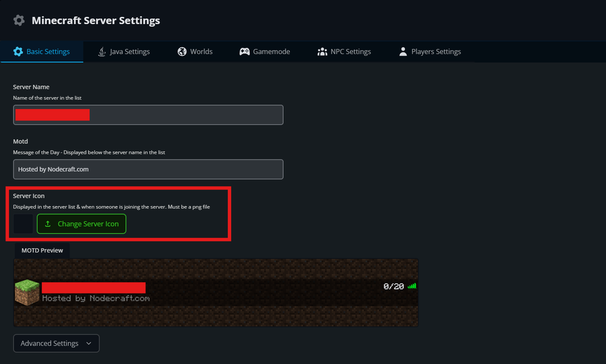606x364 pixels.
Task: Click the Java coffee cup icon
Action: coord(102,51)
